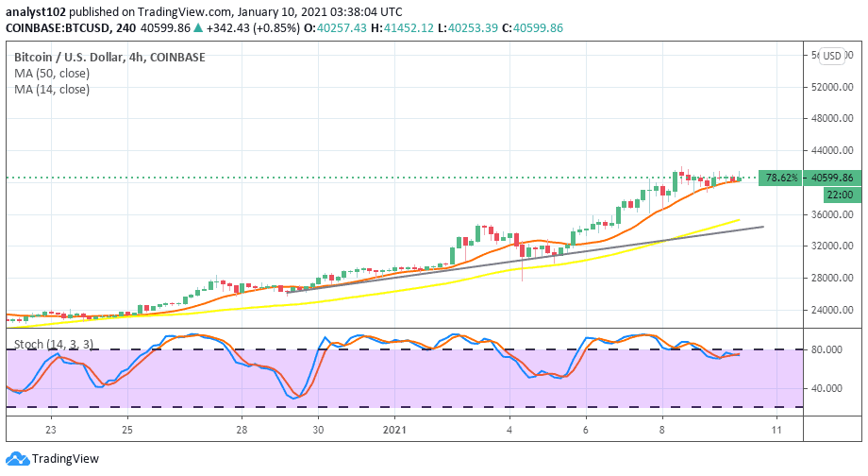868x476 pixels.
Task: Click the TradingView cloud logo icon
Action: (17, 459)
